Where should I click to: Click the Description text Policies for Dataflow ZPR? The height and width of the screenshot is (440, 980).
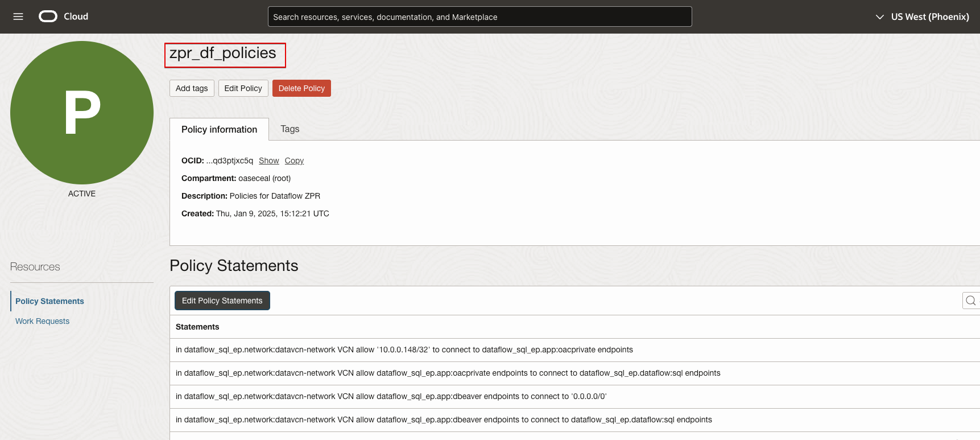(275, 196)
